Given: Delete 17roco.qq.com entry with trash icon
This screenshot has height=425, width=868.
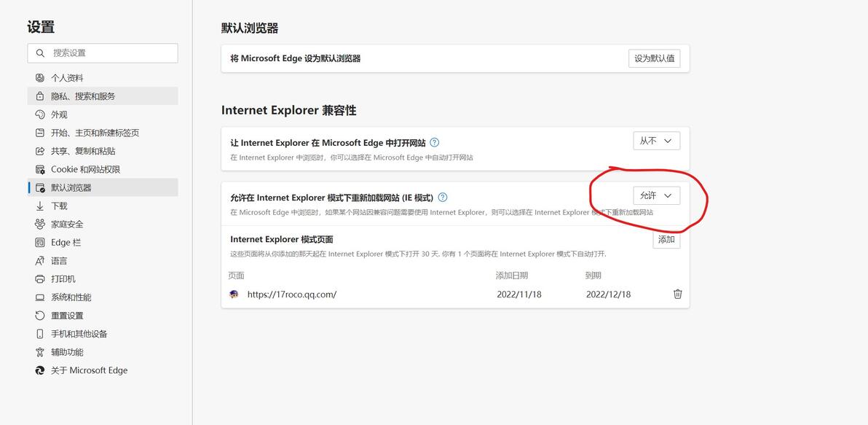Looking at the screenshot, I should (677, 295).
